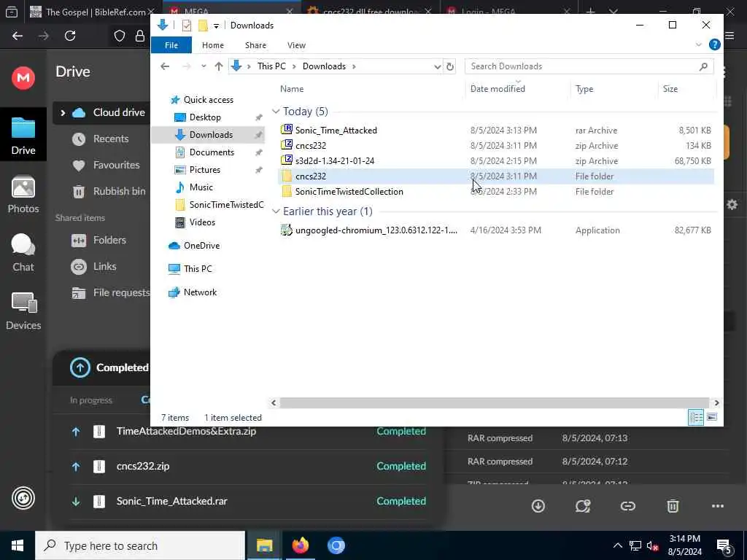Screen dimensions: 747x560
Task: Select Sonic_Time_Attacked rar archive
Action: click(x=495, y=130)
